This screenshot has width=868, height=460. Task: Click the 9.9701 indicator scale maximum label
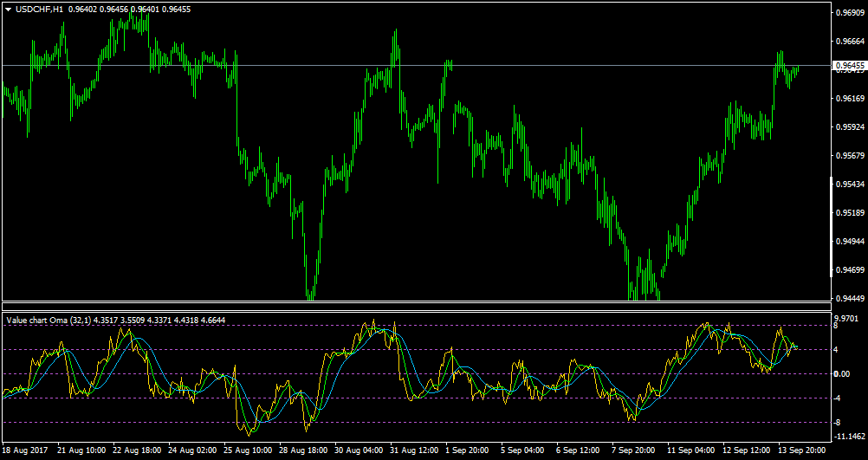tap(847, 318)
